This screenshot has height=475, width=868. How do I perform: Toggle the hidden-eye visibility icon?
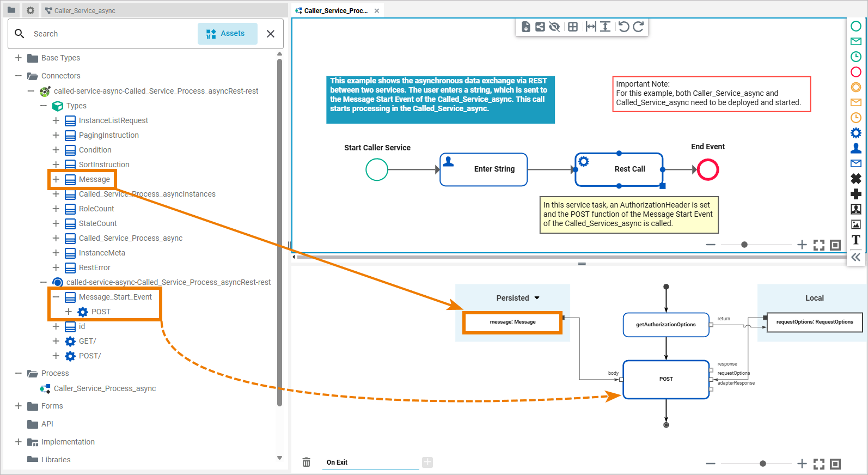[554, 27]
